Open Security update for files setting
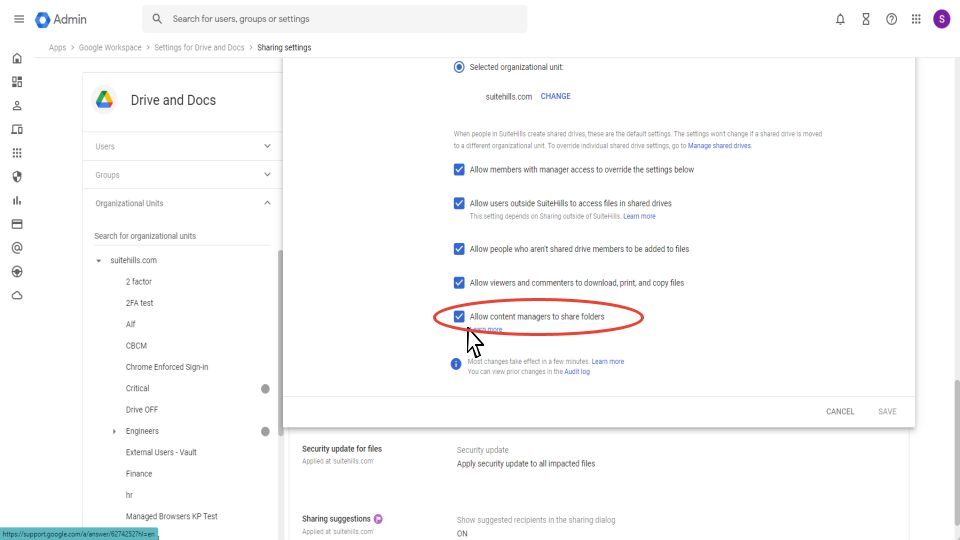The image size is (960, 540). (x=342, y=449)
